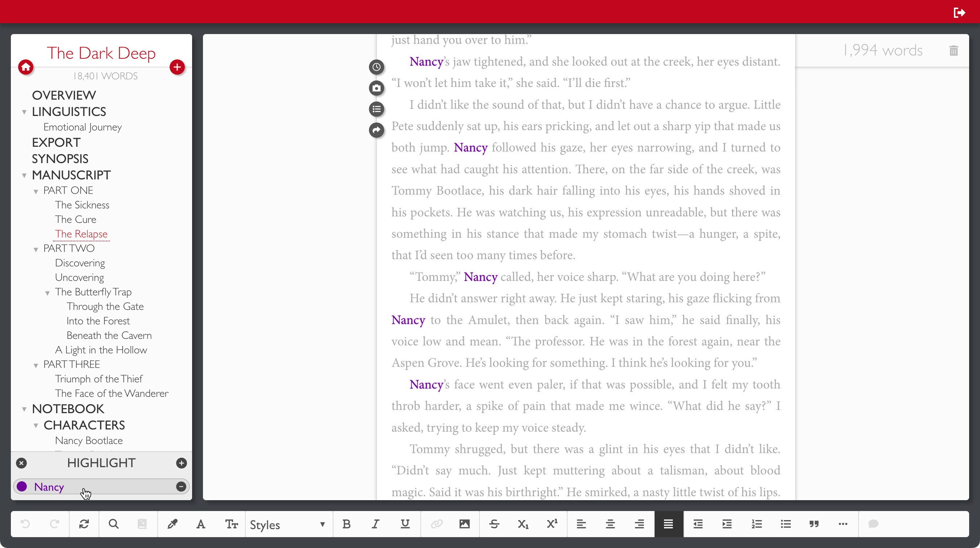980x548 pixels.
Task: Collapse The Butterfly Trap chapter
Action: (47, 292)
